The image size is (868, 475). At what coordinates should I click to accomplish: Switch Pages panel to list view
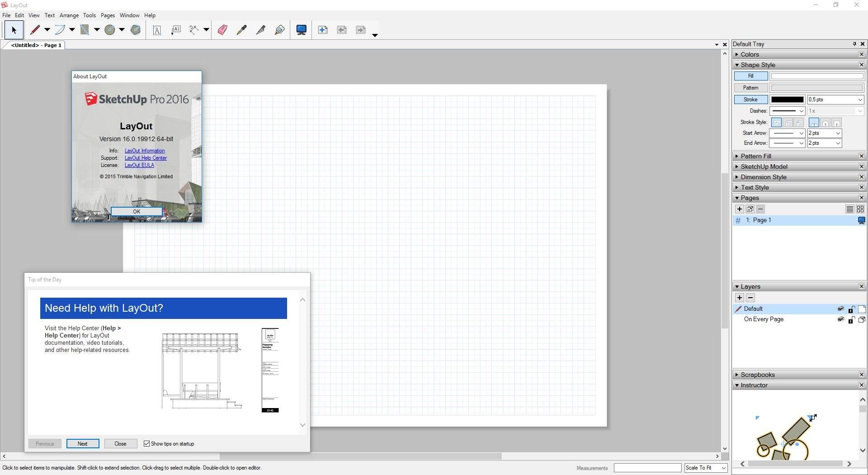tap(850, 209)
